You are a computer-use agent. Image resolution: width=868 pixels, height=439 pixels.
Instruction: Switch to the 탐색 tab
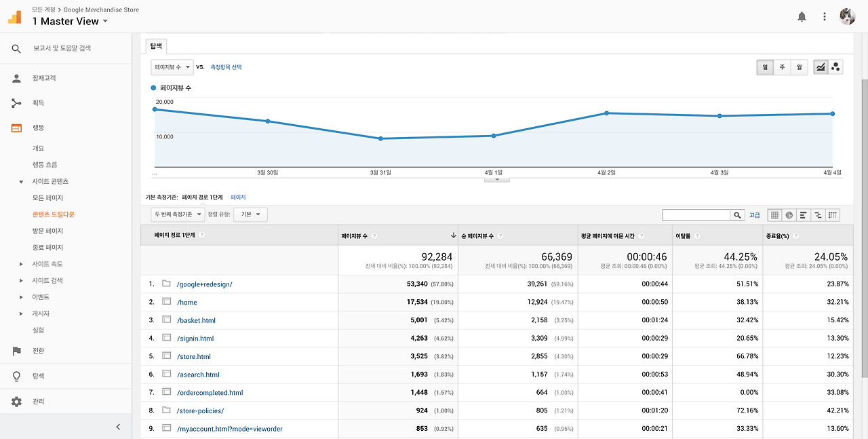(x=155, y=46)
